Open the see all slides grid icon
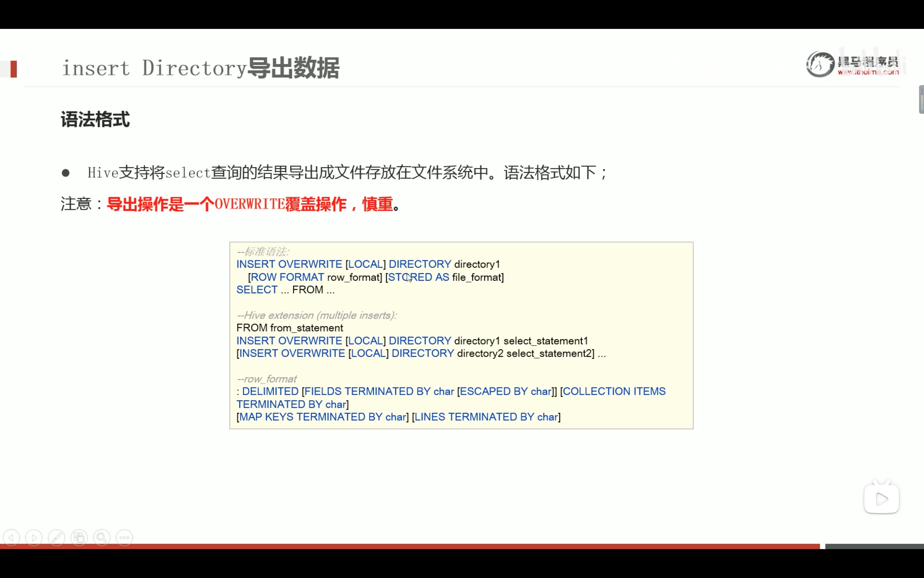 [x=79, y=538]
